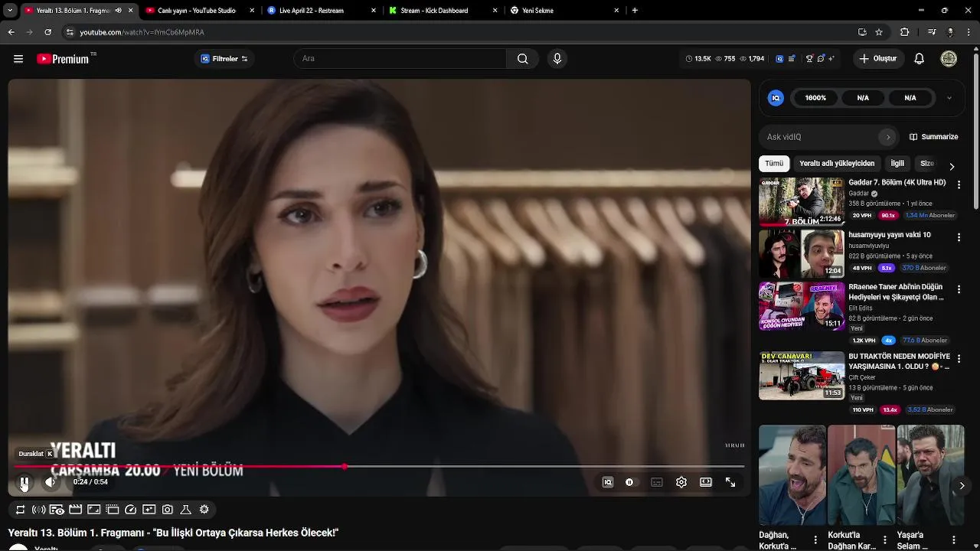Open more options for Gaddar 7. Bölüm
980x551 pixels.
959,185
